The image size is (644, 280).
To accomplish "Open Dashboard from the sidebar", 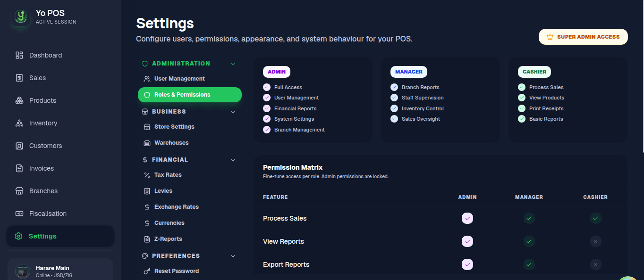I will point(60,55).
